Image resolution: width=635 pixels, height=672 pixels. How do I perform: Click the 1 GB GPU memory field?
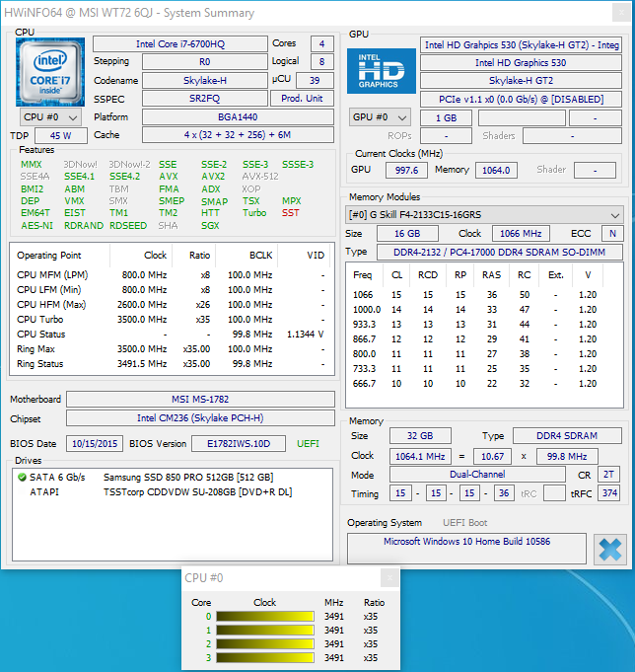pyautogui.click(x=446, y=117)
